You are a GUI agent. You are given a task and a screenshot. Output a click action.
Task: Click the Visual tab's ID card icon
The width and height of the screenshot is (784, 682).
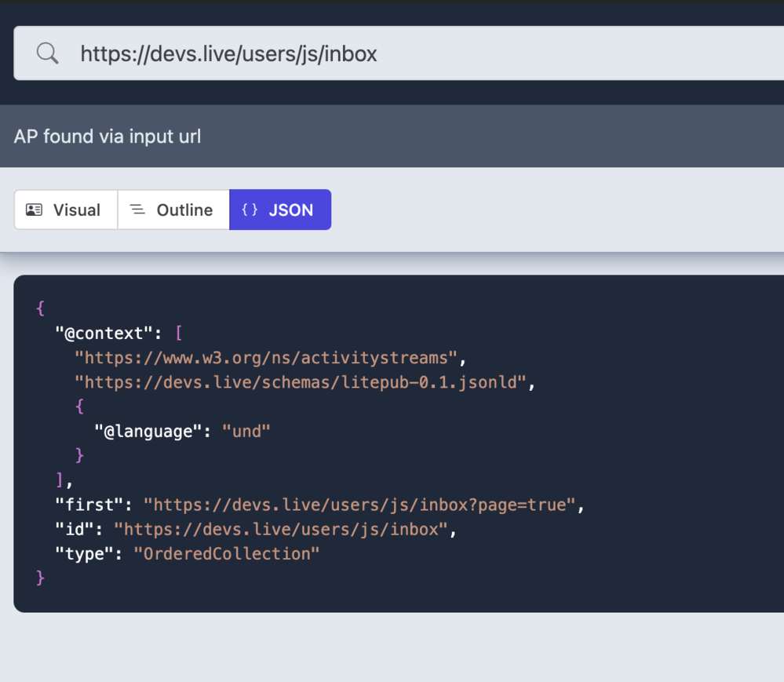point(34,210)
